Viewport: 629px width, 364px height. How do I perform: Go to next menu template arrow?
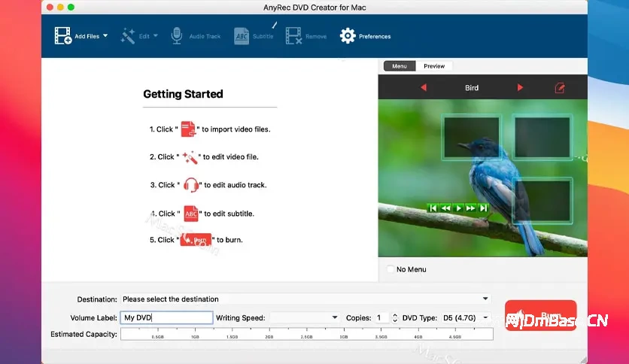tap(520, 87)
